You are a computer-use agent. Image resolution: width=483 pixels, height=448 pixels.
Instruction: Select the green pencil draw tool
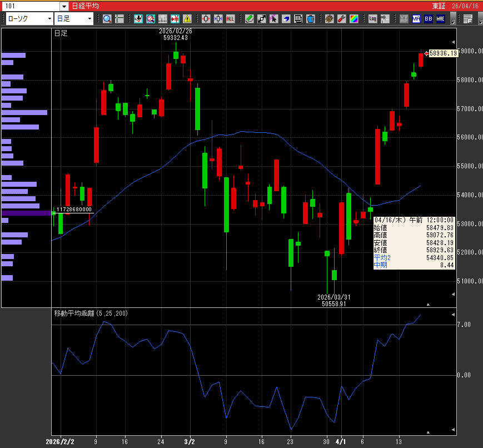[249, 19]
